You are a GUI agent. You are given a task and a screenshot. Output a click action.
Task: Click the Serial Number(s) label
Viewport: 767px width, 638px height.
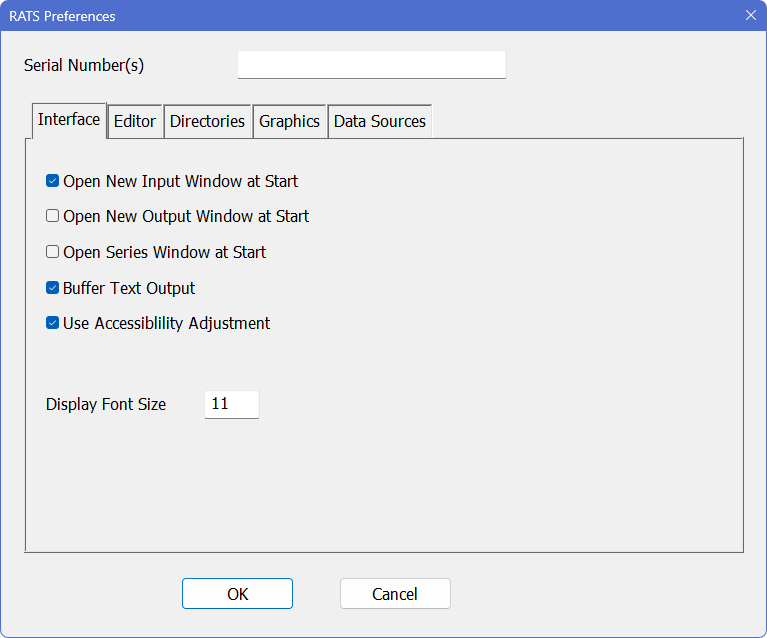(84, 66)
